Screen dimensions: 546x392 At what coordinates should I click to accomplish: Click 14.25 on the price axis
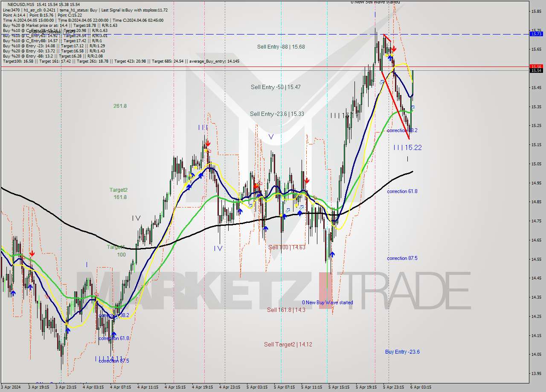click(536, 316)
